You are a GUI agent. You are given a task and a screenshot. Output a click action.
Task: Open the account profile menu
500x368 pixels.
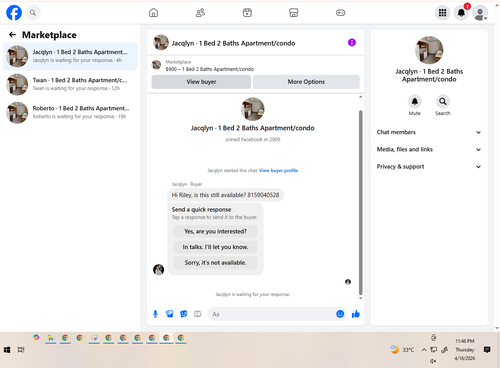click(480, 13)
